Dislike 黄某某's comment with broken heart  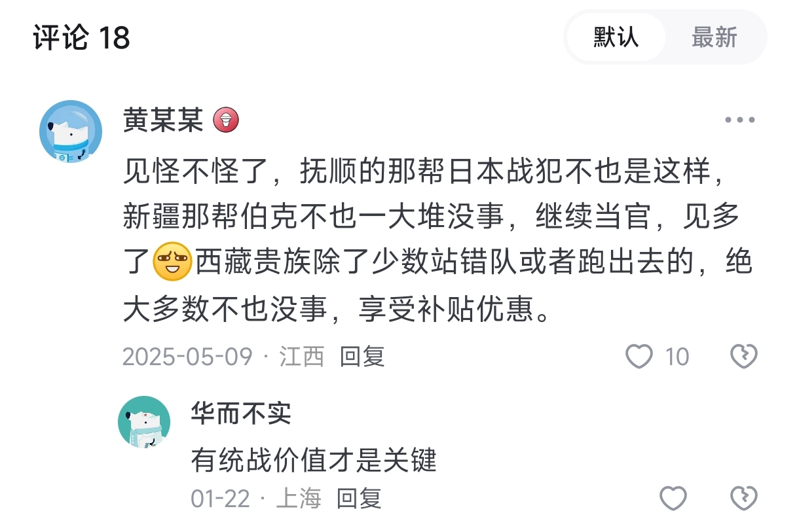744,357
